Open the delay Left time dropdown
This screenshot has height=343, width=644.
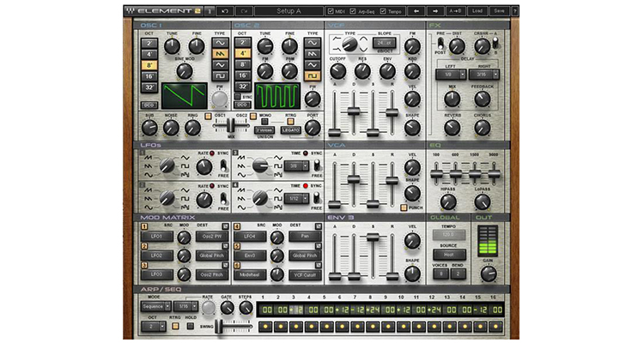click(x=451, y=75)
